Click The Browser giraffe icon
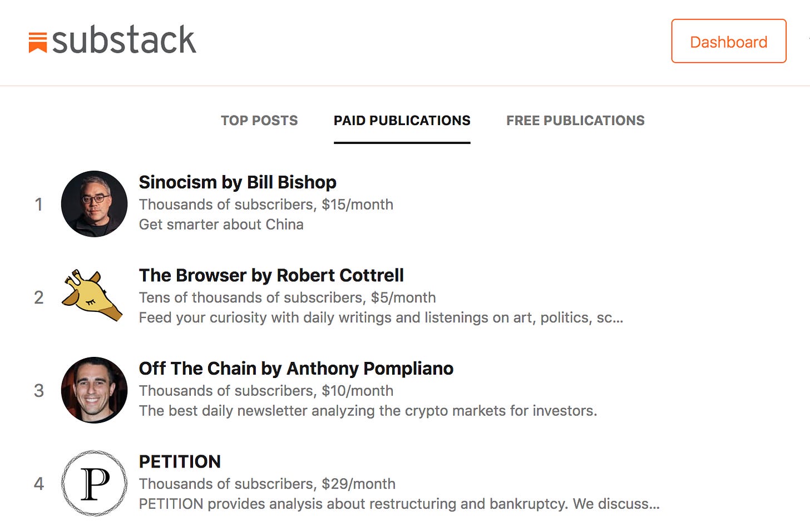810x532 pixels. coord(92,295)
